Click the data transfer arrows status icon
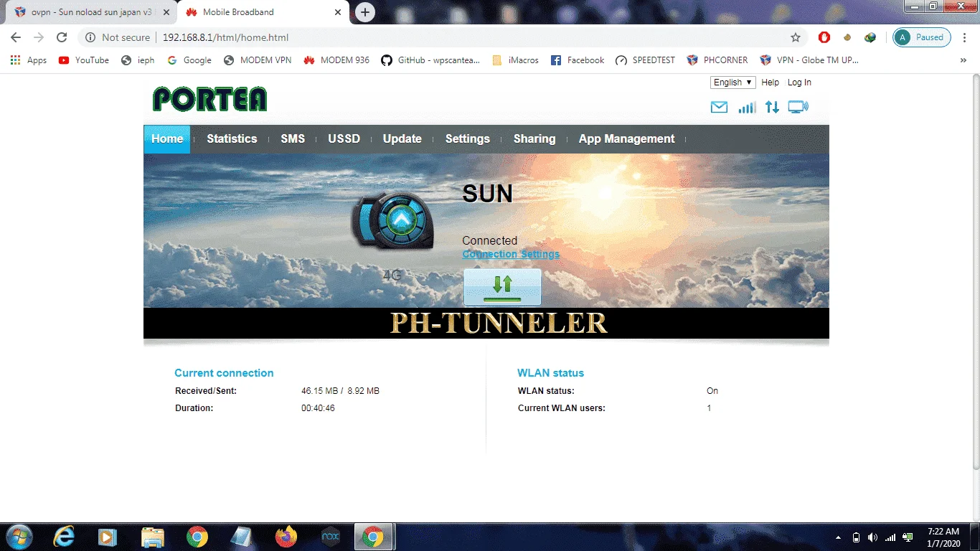This screenshot has height=551, width=980. pyautogui.click(x=772, y=107)
